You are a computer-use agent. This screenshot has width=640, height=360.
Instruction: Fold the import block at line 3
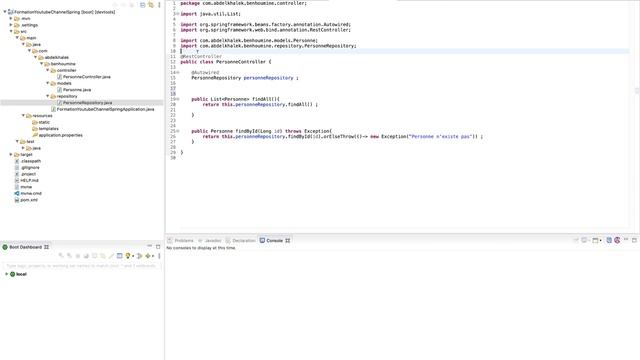(178, 14)
